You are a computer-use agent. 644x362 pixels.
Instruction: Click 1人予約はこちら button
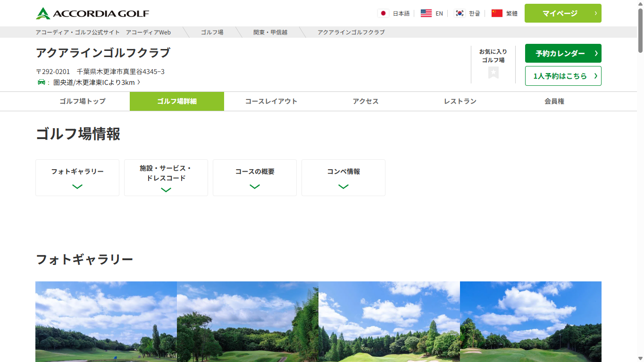pyautogui.click(x=563, y=76)
